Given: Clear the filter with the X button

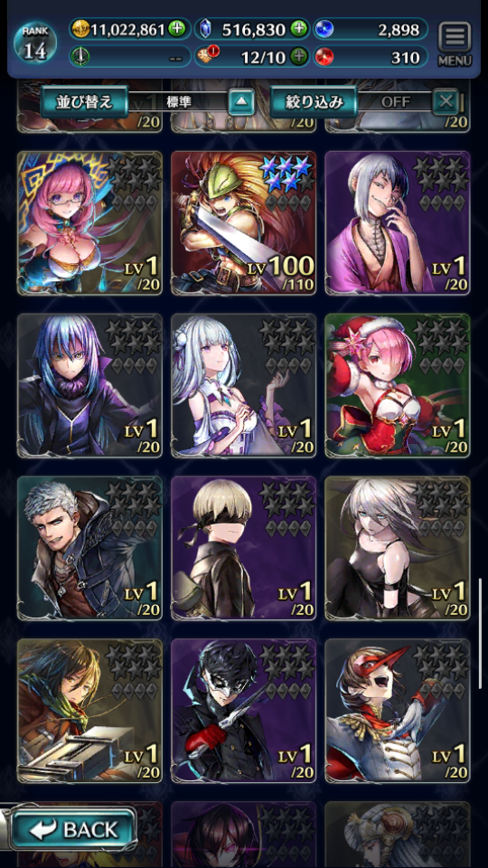Looking at the screenshot, I should [446, 102].
